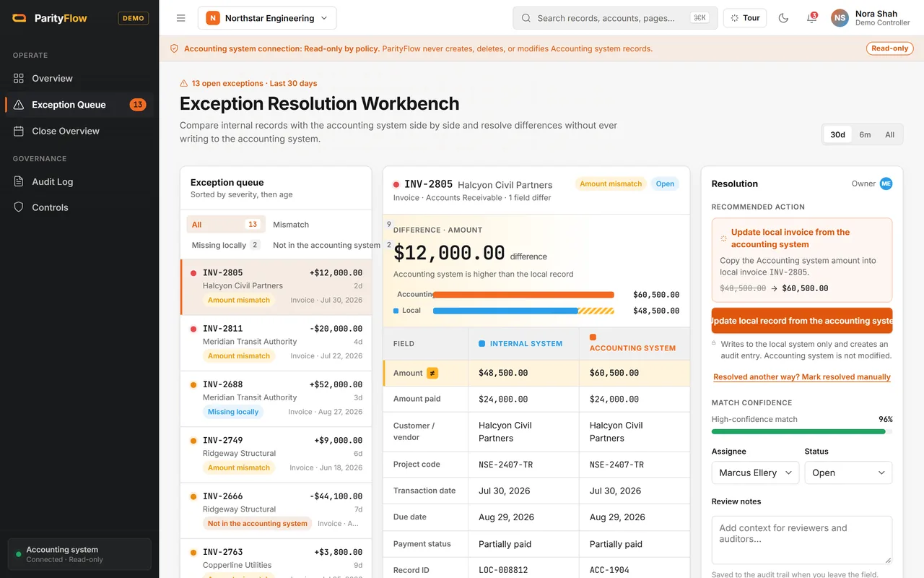The height and width of the screenshot is (578, 924).
Task: Click the Exception Queue warning triangle icon
Action: (x=19, y=105)
